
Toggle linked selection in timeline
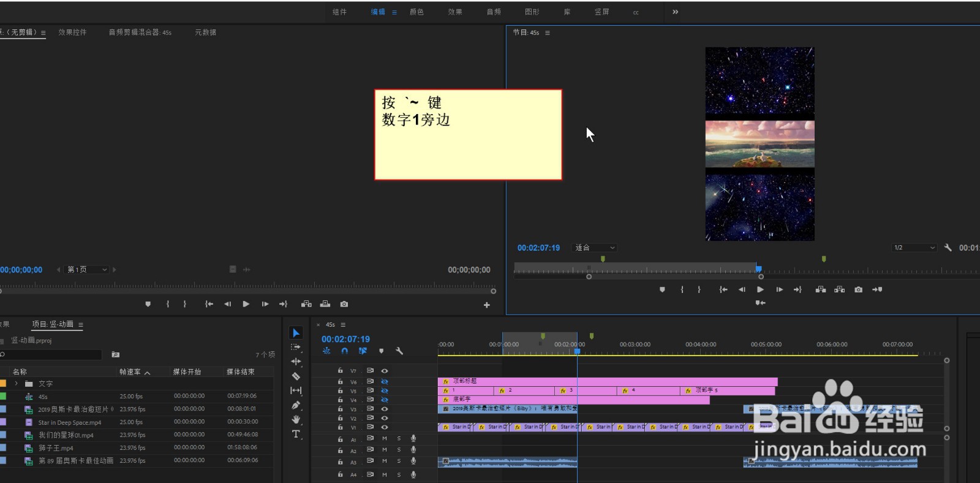[x=363, y=351]
